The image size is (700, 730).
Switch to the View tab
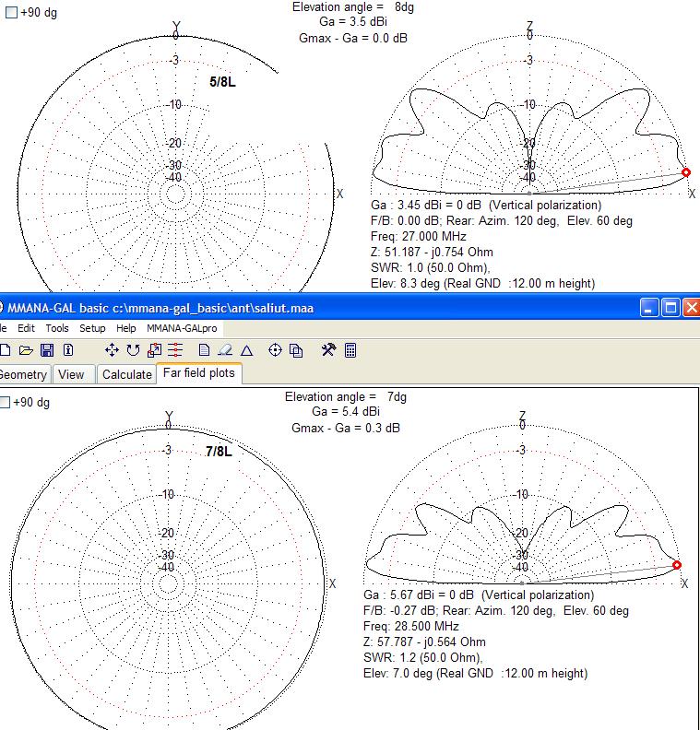point(73,374)
